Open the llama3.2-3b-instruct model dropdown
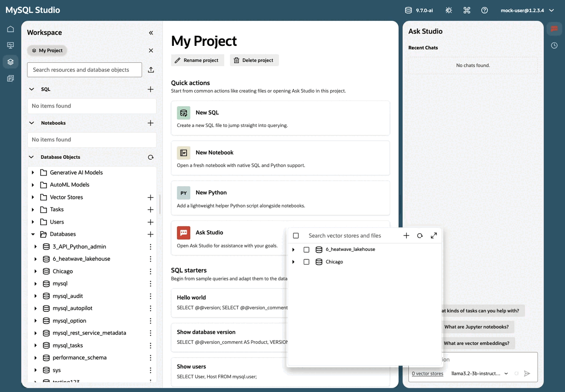The image size is (565, 392). (x=480, y=373)
